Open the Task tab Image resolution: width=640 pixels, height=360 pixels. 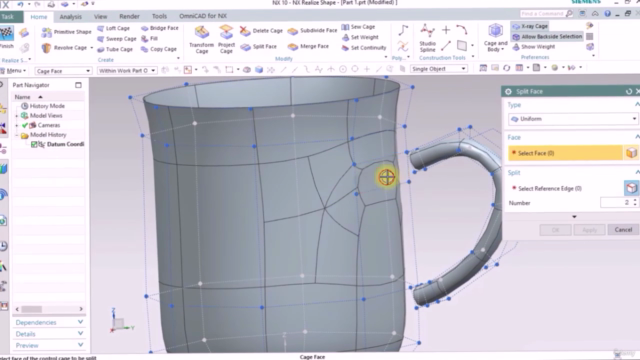[x=7, y=17]
